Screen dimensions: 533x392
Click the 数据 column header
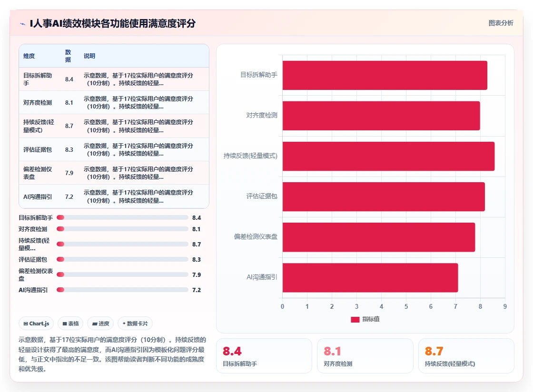(68, 56)
